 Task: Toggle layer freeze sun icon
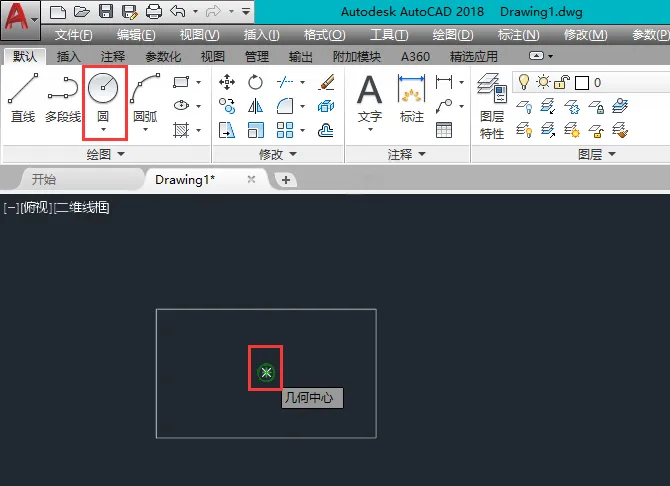pyautogui.click(x=542, y=82)
